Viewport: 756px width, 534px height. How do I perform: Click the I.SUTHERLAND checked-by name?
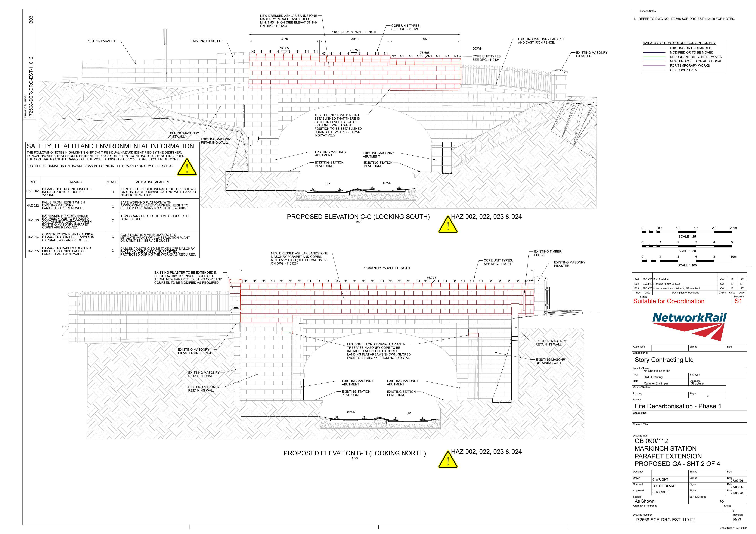coord(664,486)
